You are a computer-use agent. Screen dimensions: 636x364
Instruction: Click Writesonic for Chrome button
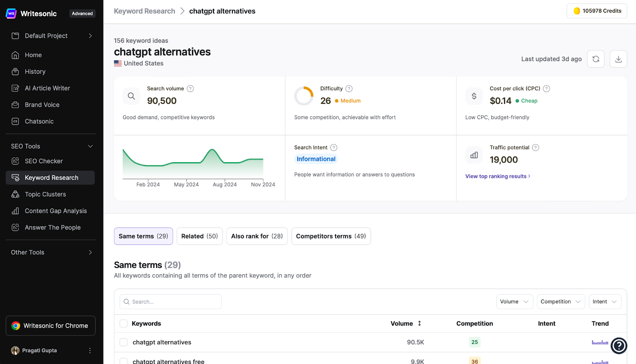[50, 326]
